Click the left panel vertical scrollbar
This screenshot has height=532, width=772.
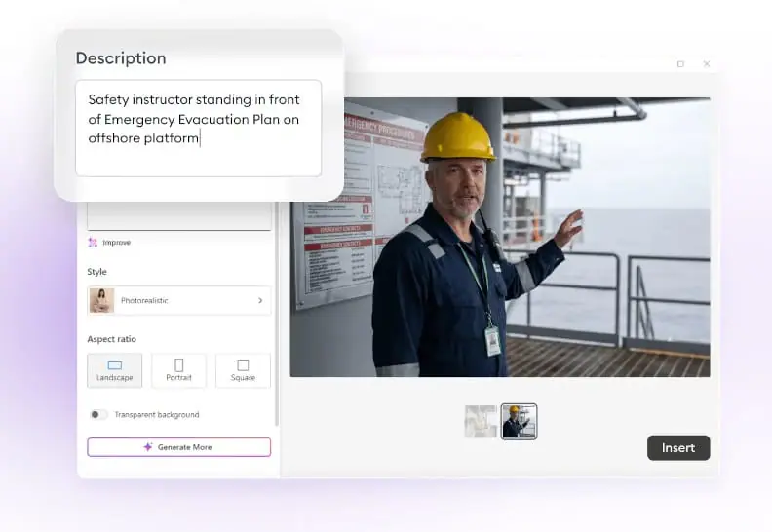(x=277, y=314)
